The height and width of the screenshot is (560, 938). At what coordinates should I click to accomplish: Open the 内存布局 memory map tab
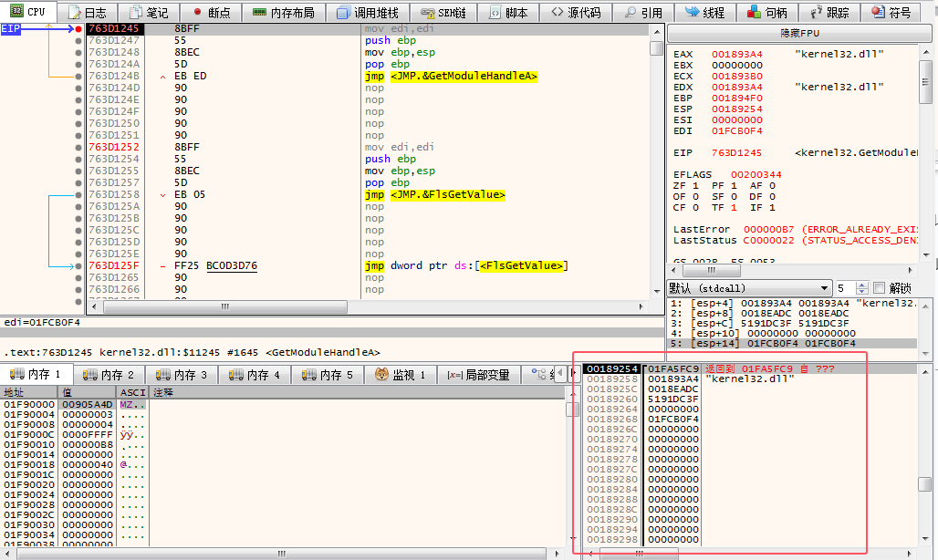click(284, 13)
